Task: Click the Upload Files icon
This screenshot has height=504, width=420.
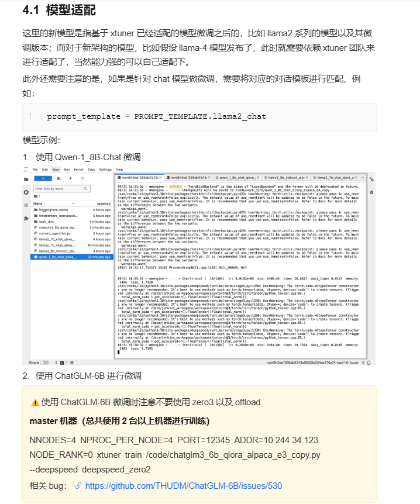Action: (70, 178)
